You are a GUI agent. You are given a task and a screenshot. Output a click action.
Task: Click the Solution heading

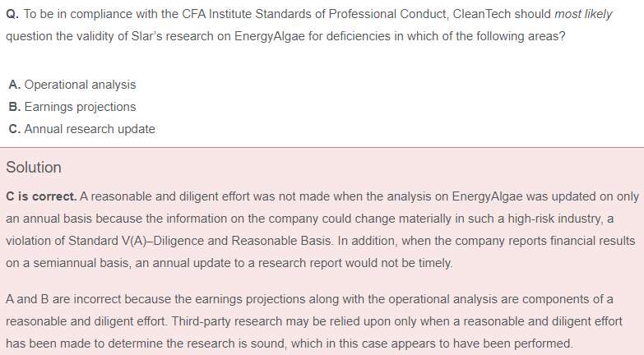click(34, 168)
